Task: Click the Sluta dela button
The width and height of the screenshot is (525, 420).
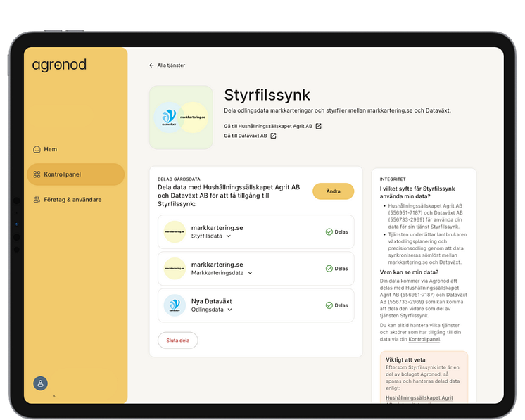Action: pos(177,341)
